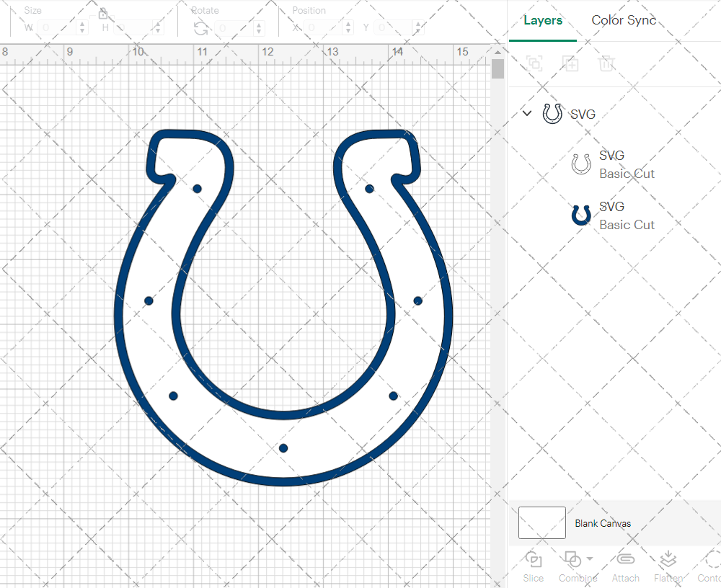
Task: Click the Contour tool icon
Action: (x=710, y=560)
